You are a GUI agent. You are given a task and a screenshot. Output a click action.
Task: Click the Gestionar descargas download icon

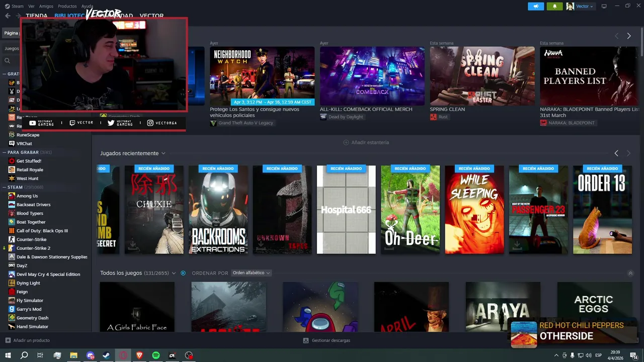point(306,340)
